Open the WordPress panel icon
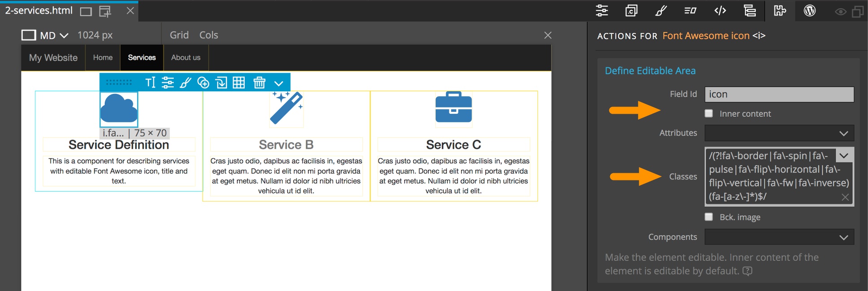 (x=810, y=10)
